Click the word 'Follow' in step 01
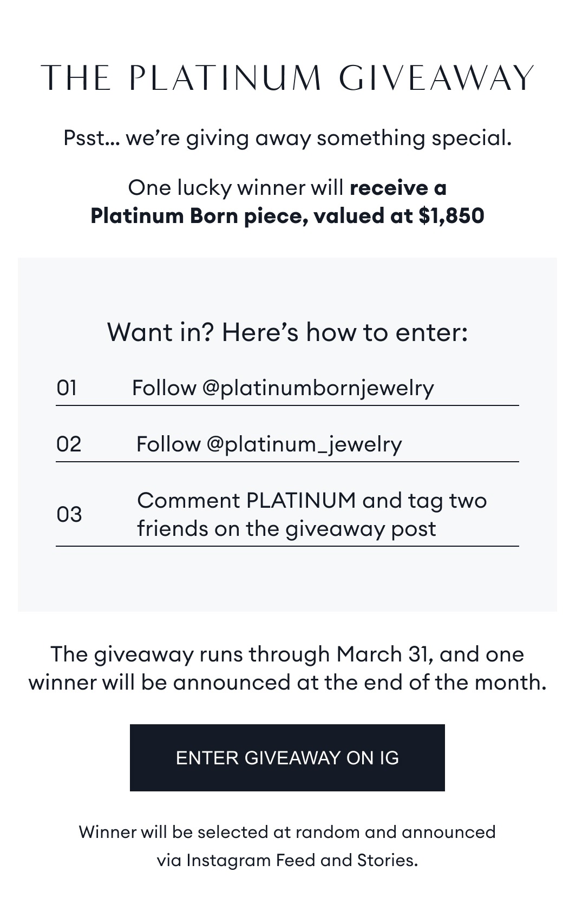Screen dimensions: 576x924 coord(164,388)
